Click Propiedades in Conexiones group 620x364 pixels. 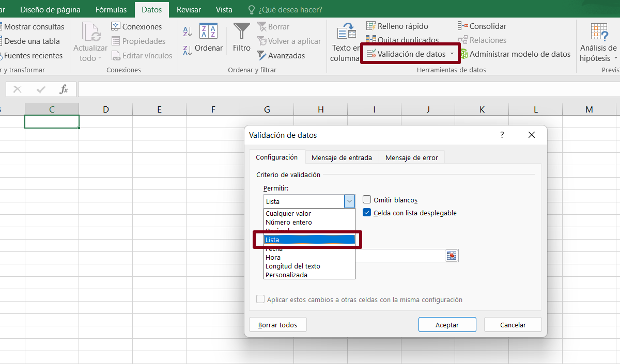(138, 41)
